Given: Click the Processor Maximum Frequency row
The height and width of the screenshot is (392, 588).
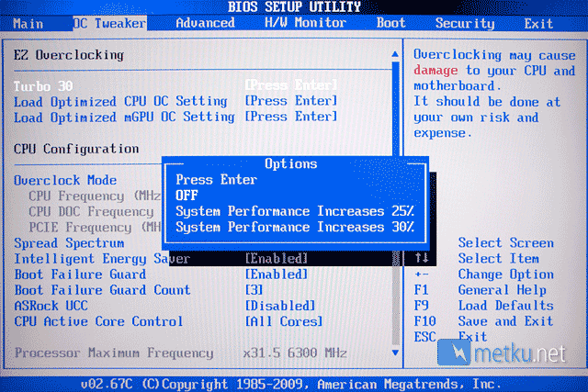Looking at the screenshot, I should 180,353.
